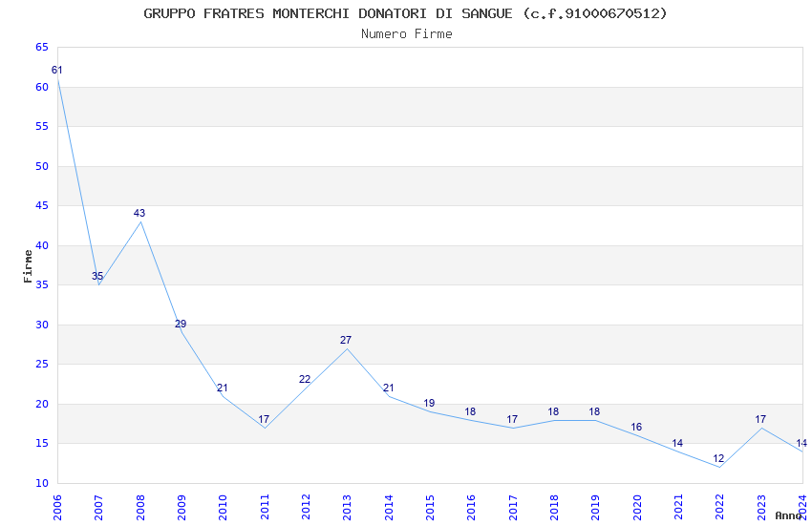
Task: Select the x-axis year 2011
Action: 264,508
